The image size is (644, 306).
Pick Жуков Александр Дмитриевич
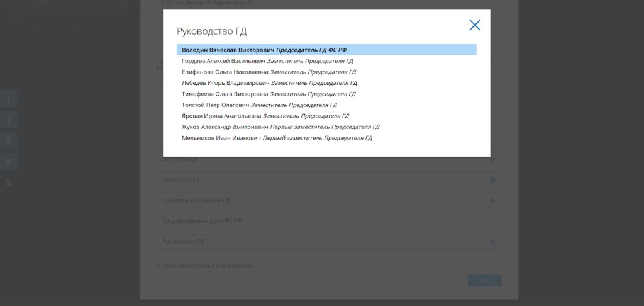click(326, 127)
